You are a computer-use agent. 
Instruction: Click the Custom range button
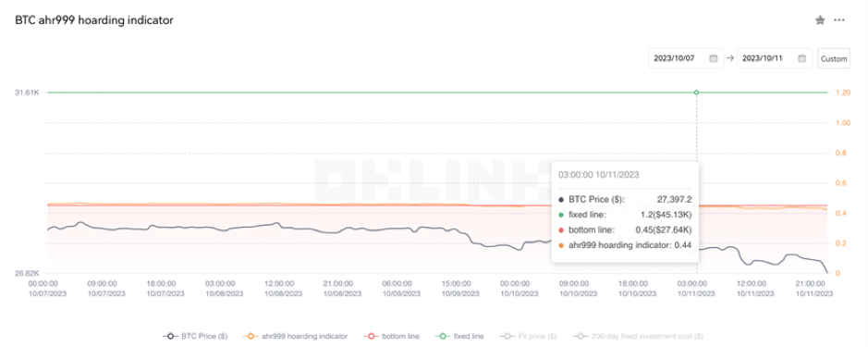pos(834,58)
